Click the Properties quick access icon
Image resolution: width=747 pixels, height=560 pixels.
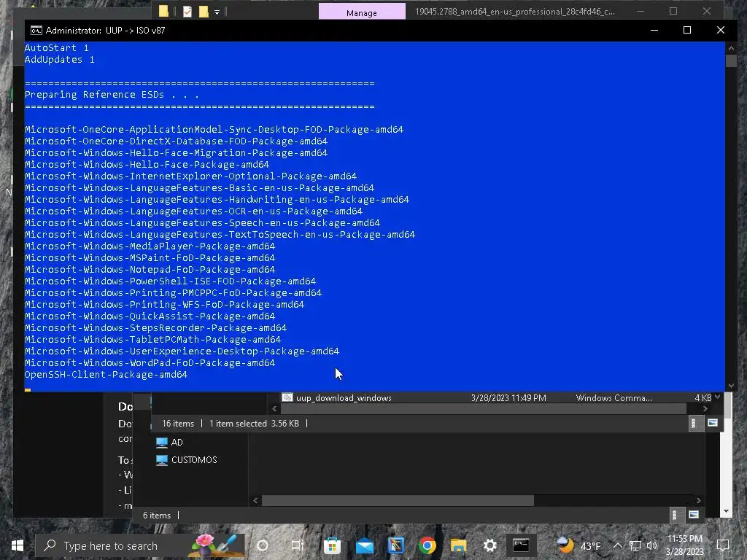tap(187, 11)
